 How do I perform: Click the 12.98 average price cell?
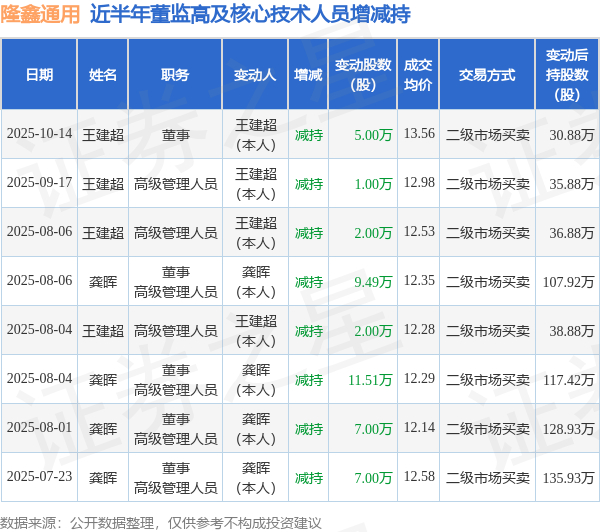419,183
